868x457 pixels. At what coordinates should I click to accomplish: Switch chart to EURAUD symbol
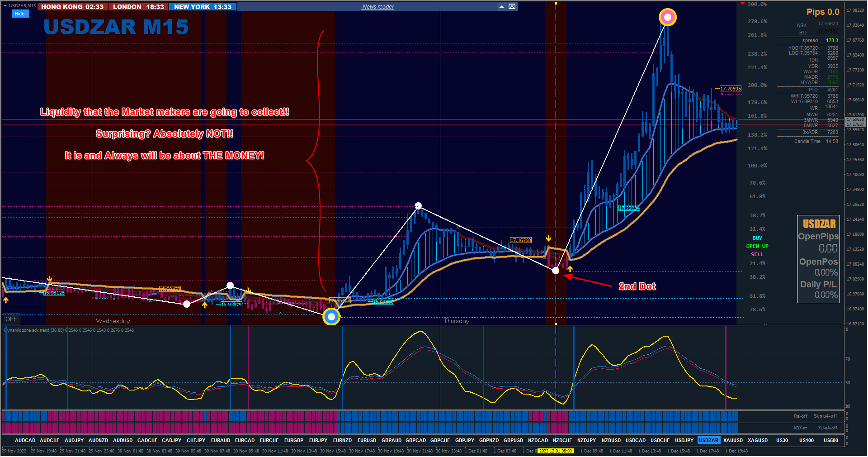pos(221,440)
